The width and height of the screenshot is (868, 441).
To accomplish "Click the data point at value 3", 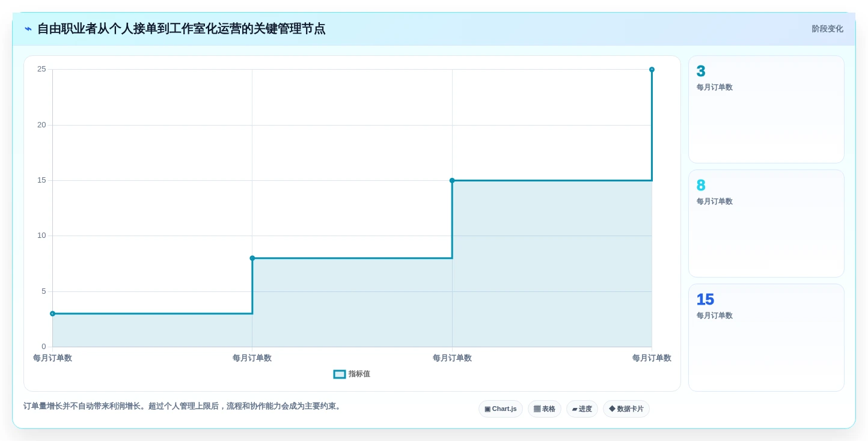I will coord(52,314).
